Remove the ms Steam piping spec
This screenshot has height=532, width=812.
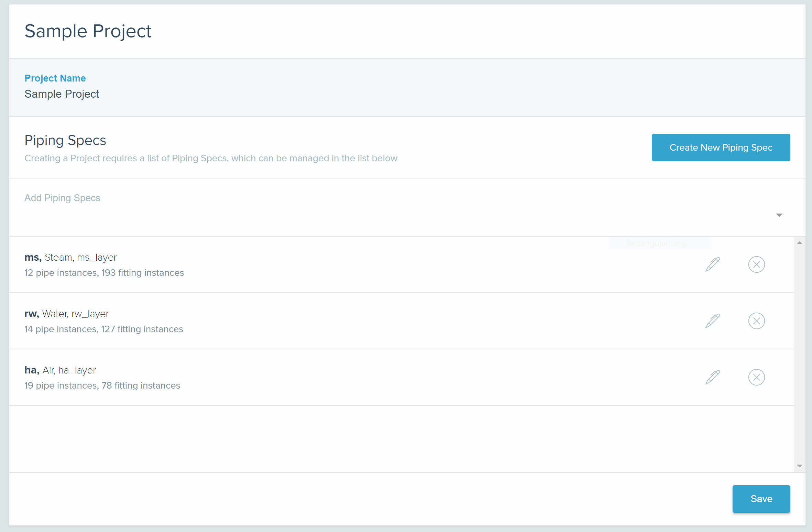coord(756,264)
